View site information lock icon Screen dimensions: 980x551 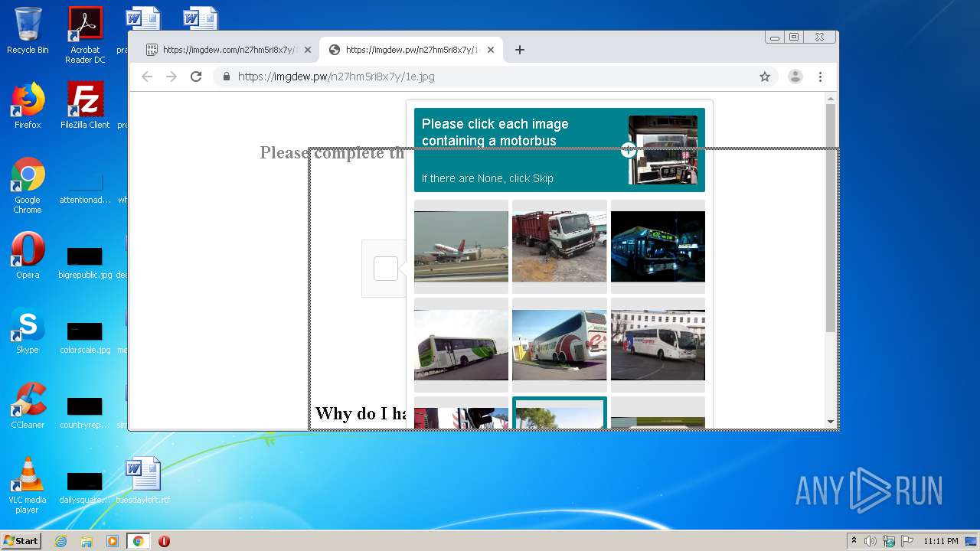pos(226,77)
